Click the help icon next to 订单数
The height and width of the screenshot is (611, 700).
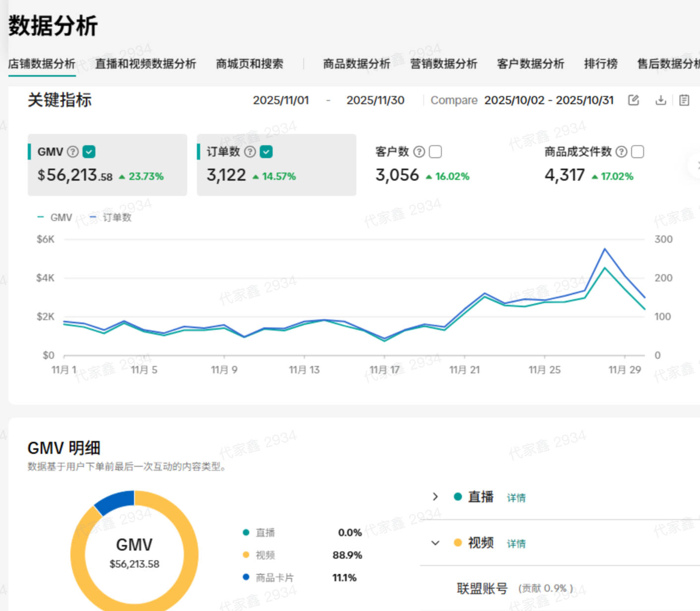coord(250,152)
